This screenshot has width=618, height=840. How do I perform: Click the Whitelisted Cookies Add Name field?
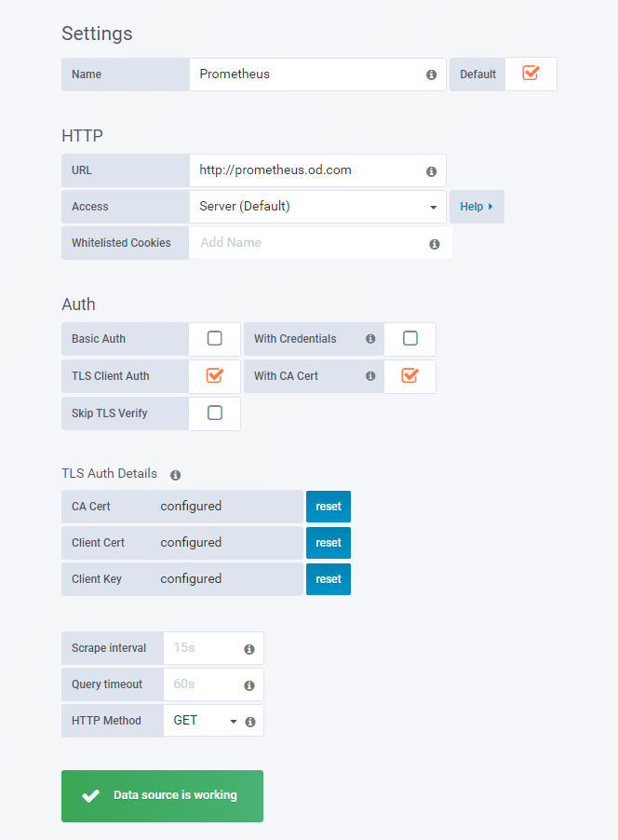click(320, 243)
